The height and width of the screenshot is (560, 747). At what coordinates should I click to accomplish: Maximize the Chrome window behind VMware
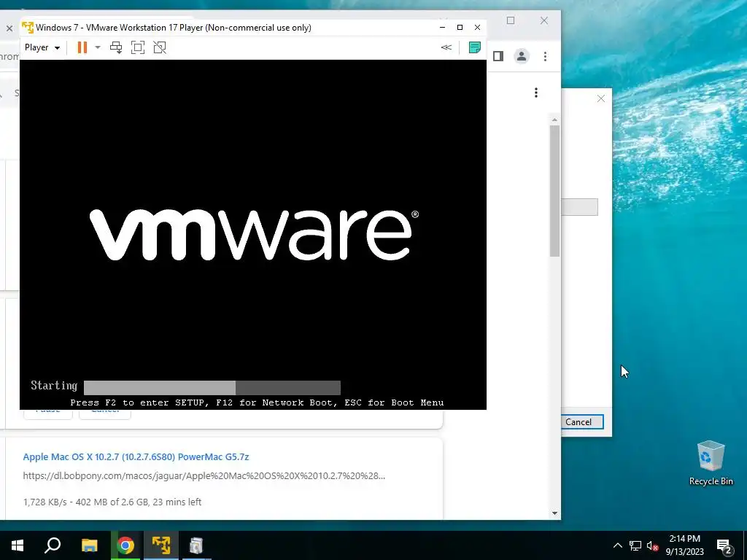511,20
